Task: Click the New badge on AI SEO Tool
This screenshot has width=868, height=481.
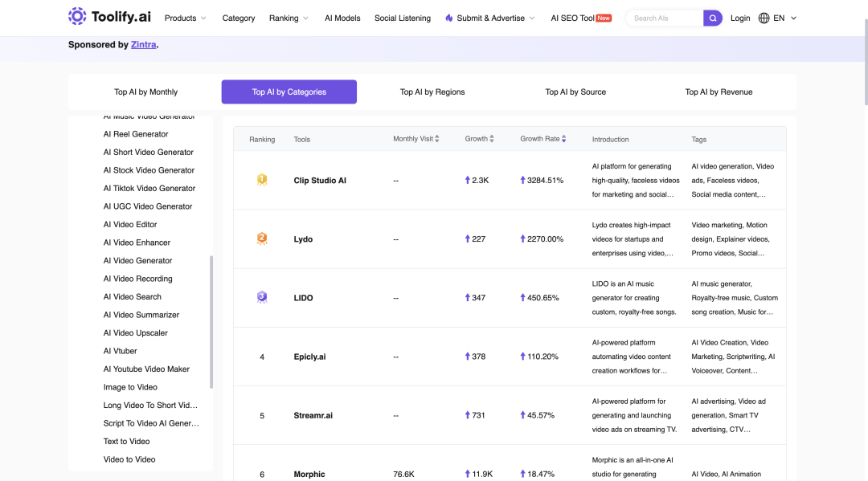Action: click(x=604, y=18)
